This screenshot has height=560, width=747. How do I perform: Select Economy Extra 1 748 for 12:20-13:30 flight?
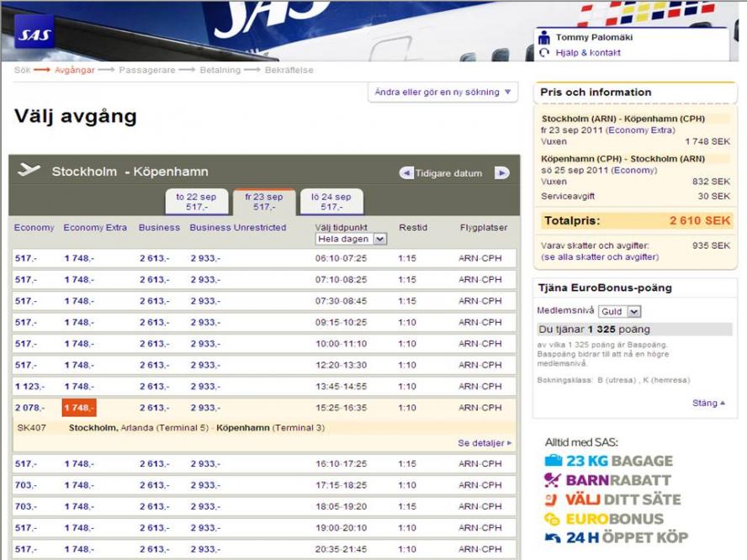(79, 365)
